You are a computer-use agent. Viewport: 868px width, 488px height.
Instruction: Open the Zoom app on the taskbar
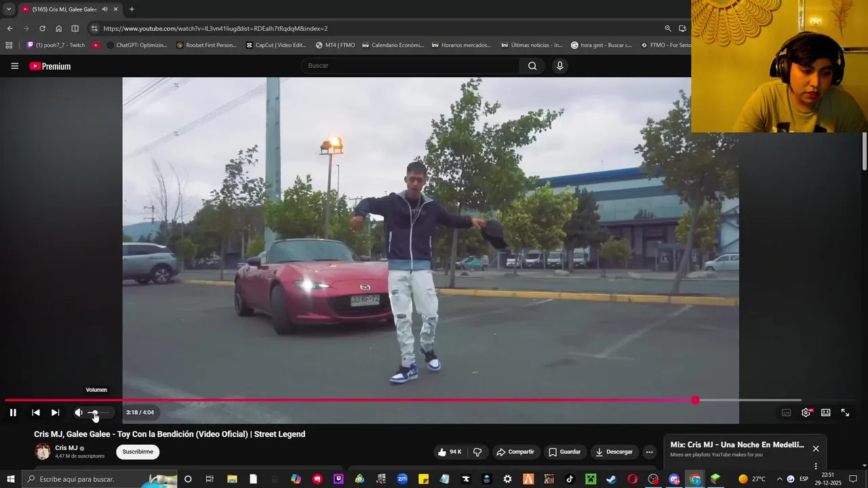click(402, 479)
